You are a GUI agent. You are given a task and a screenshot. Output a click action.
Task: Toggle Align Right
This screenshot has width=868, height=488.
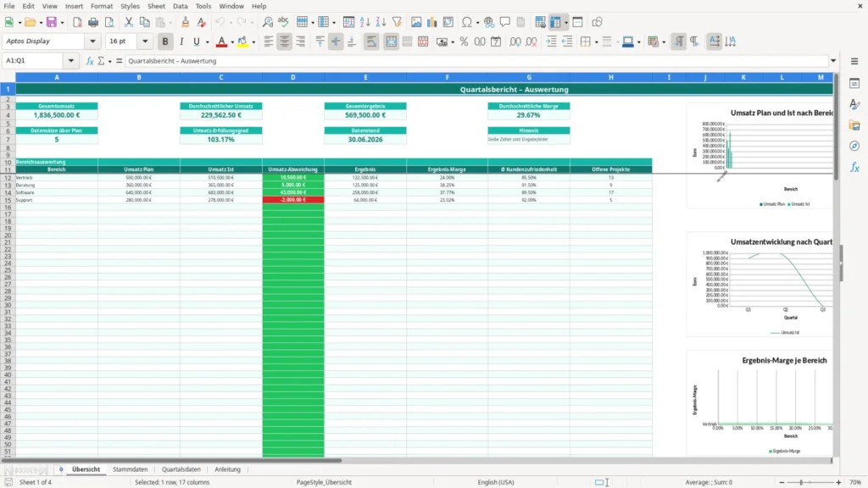point(301,42)
